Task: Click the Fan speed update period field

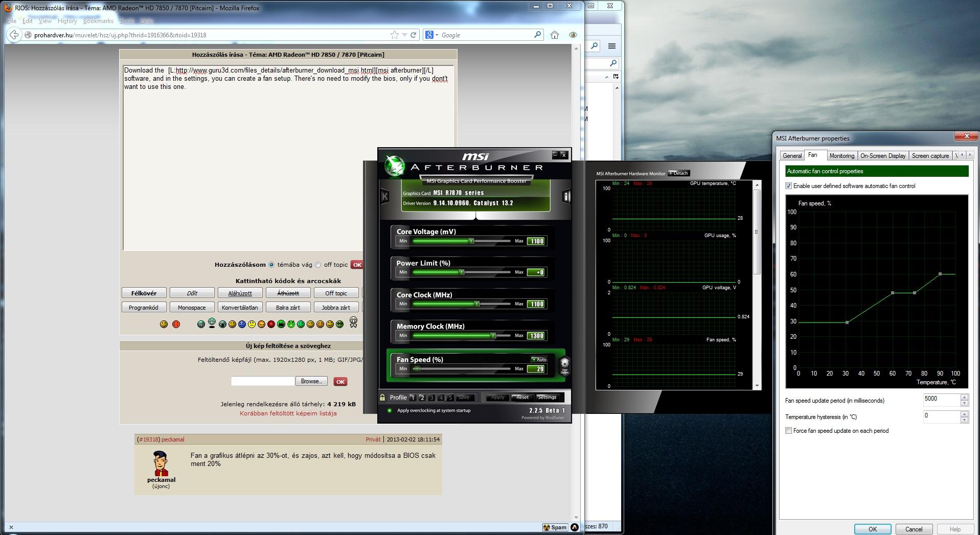Action: point(941,400)
